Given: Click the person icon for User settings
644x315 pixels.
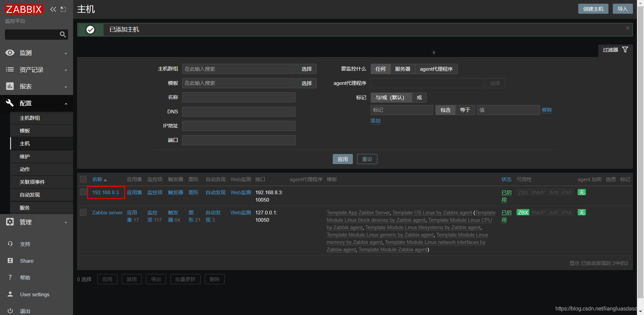Looking at the screenshot, I should [x=10, y=294].
